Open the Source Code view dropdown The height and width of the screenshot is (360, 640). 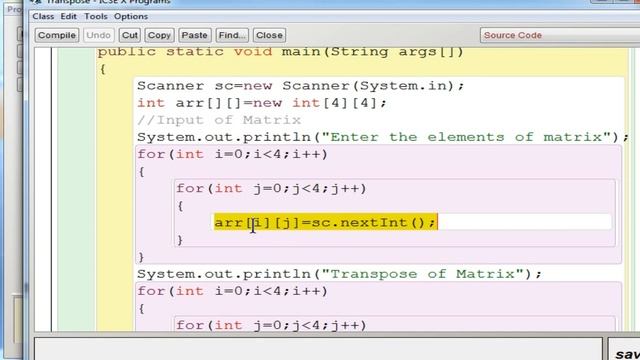point(560,35)
